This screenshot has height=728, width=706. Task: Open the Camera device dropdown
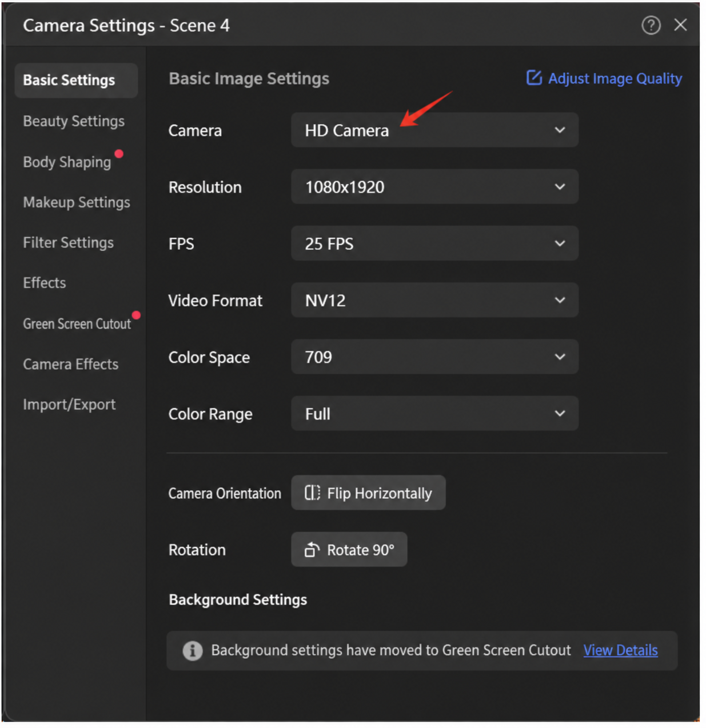point(434,130)
